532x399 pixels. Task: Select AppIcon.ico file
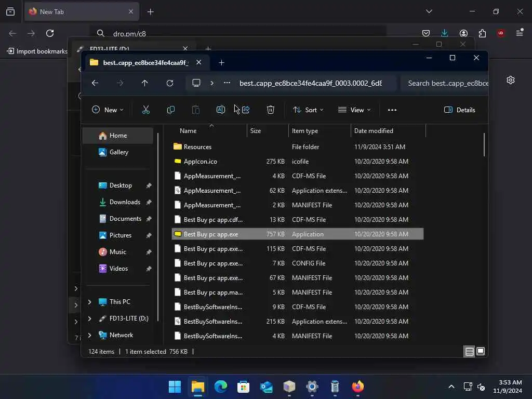298,161
